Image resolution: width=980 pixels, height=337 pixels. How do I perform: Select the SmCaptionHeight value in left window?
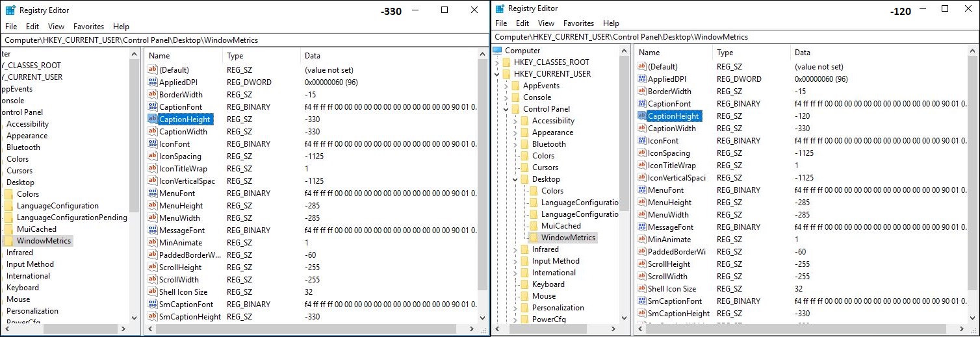click(190, 316)
